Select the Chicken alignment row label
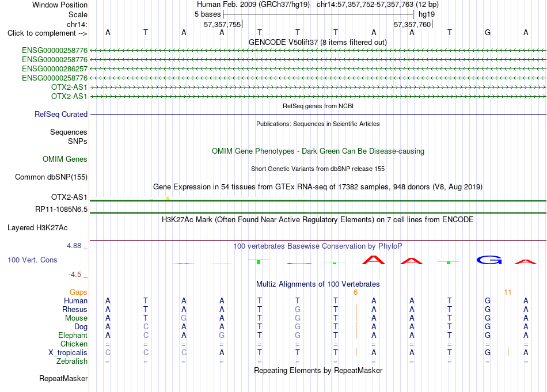This screenshot has height=392, width=547. pyautogui.click(x=74, y=344)
